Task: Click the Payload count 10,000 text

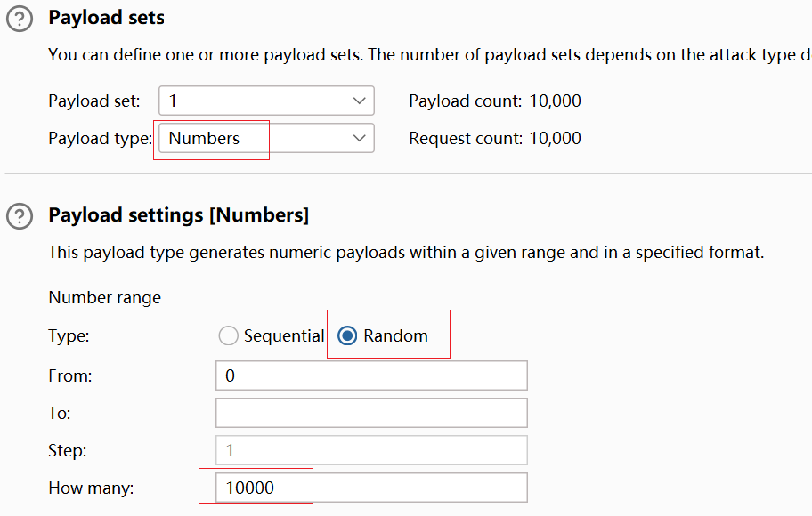Action: [x=494, y=101]
